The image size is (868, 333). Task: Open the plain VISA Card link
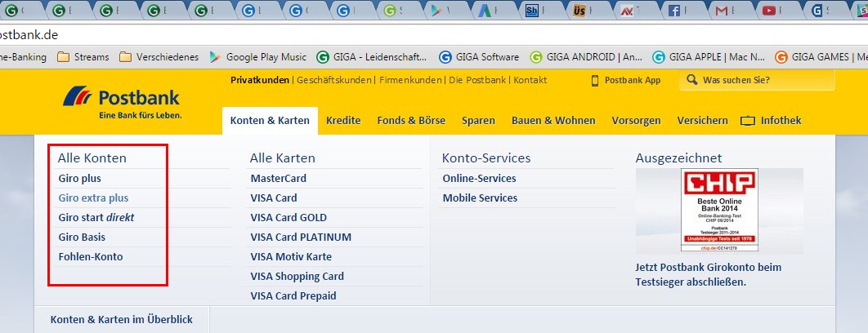(x=274, y=198)
